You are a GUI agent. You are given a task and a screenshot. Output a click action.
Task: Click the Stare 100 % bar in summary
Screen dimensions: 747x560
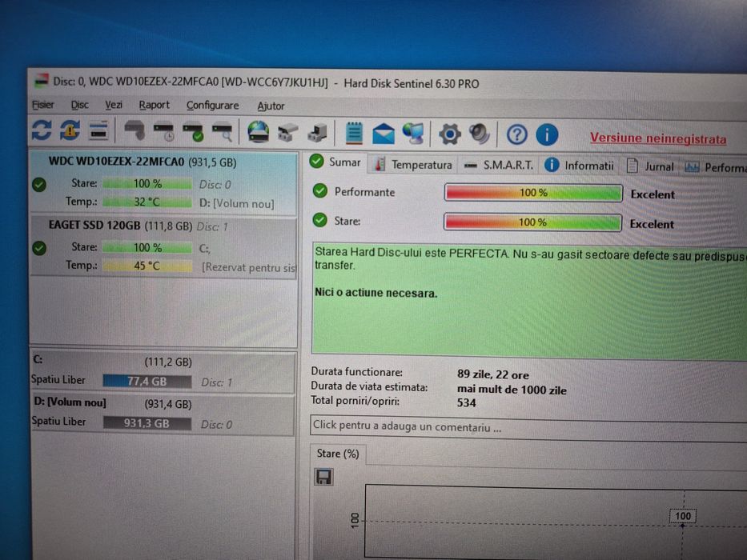pos(532,222)
